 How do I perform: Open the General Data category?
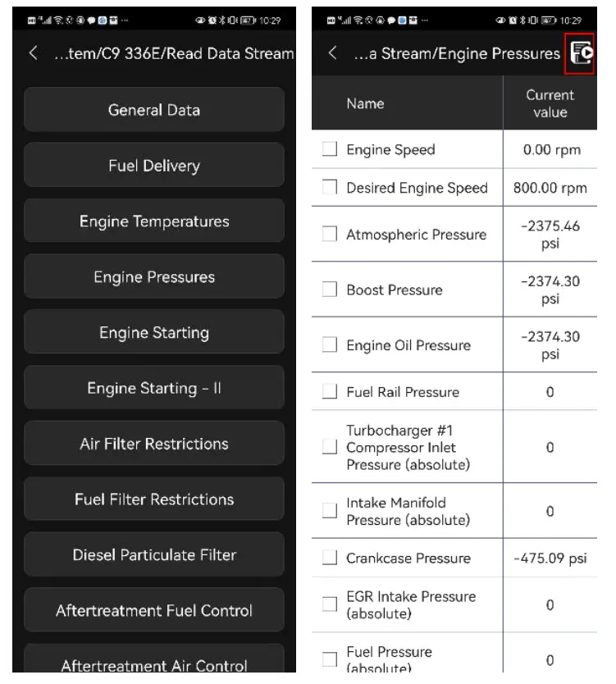click(x=154, y=110)
